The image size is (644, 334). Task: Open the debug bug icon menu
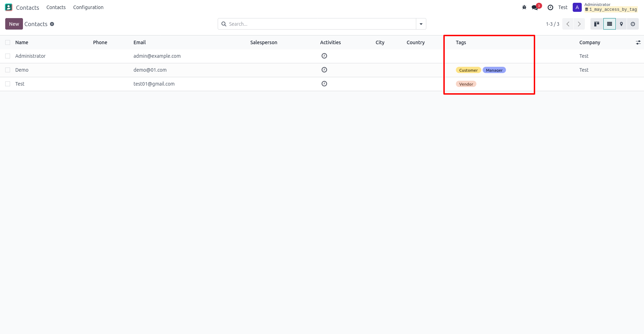point(524,7)
